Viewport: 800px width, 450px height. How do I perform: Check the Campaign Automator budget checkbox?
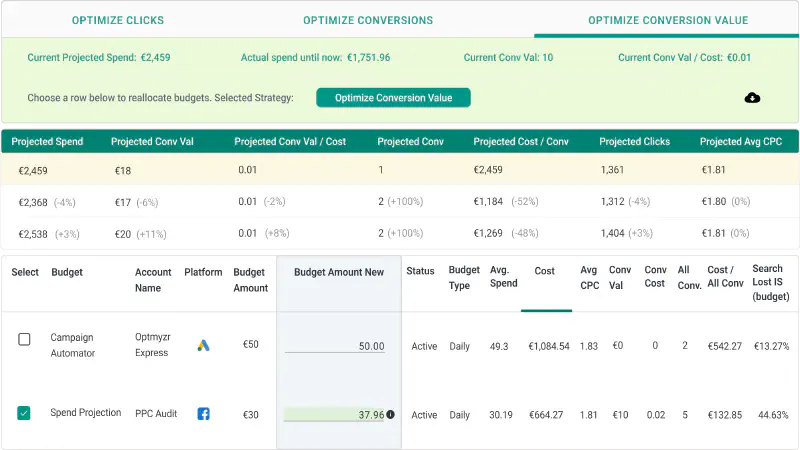click(x=24, y=339)
